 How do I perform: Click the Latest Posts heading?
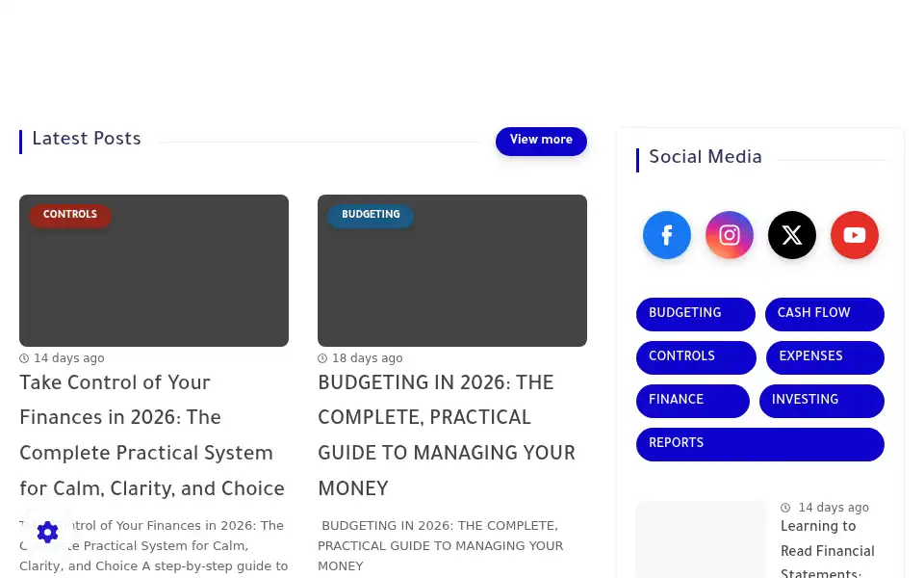(87, 139)
